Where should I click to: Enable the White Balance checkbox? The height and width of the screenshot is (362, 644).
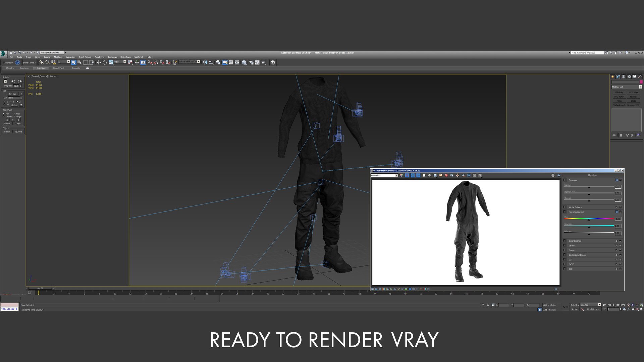click(565, 207)
